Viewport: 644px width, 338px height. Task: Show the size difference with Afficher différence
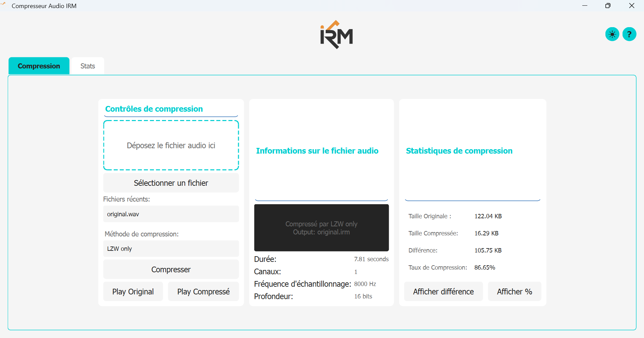tap(443, 292)
